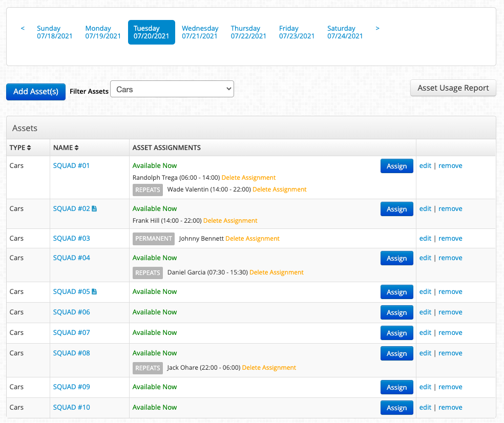Remove the SQUAD #02 asset

click(450, 209)
